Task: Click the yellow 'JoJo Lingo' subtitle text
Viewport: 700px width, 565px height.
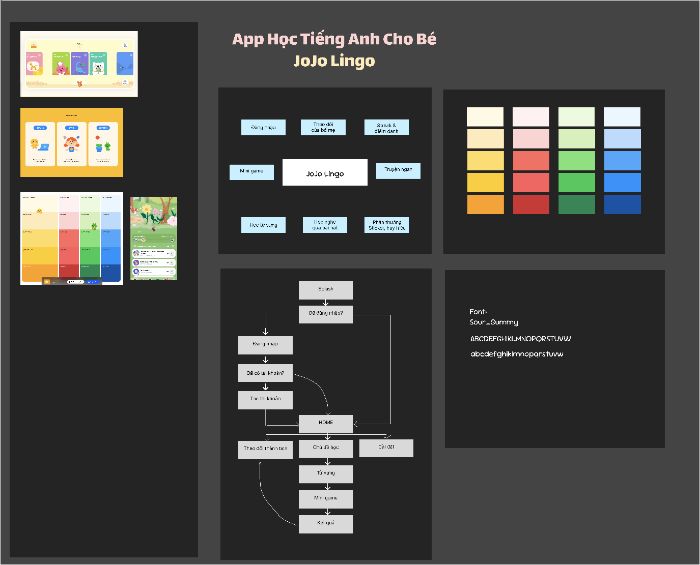Action: 334,60
